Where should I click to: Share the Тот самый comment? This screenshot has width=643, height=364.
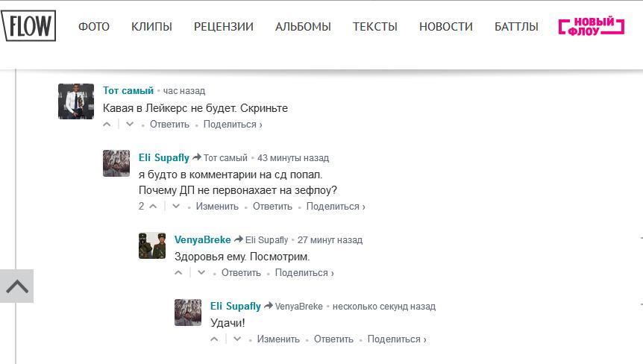pos(233,125)
